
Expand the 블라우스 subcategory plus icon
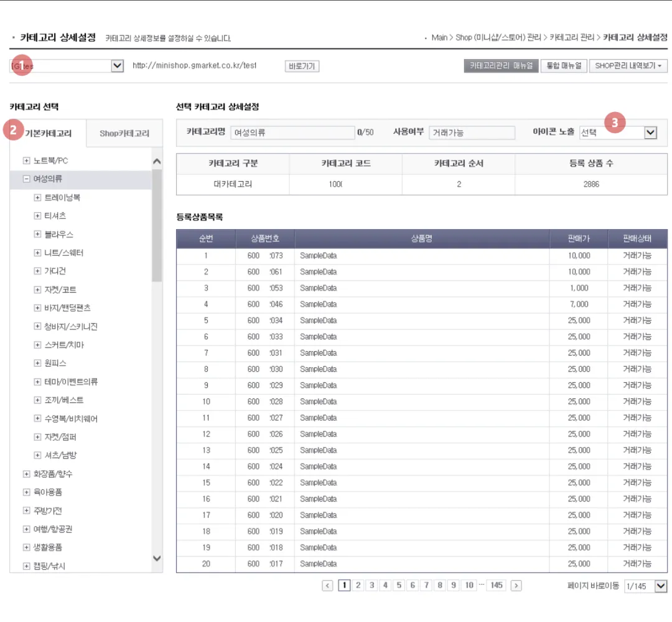38,234
